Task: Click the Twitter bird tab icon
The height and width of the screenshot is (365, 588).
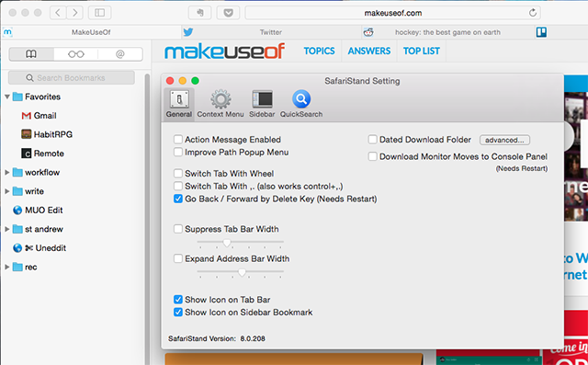Action: [188, 32]
